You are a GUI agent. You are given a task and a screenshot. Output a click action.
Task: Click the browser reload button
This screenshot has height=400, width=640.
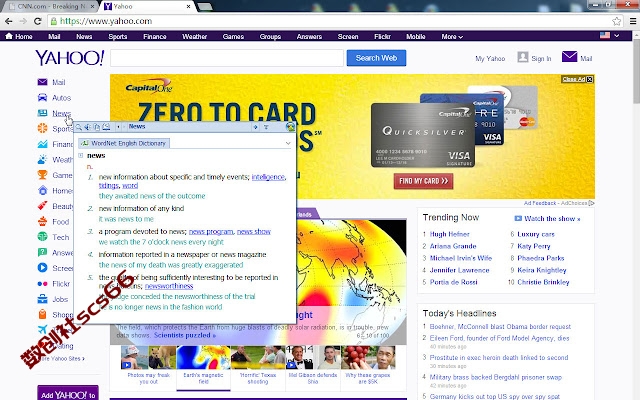point(38,21)
